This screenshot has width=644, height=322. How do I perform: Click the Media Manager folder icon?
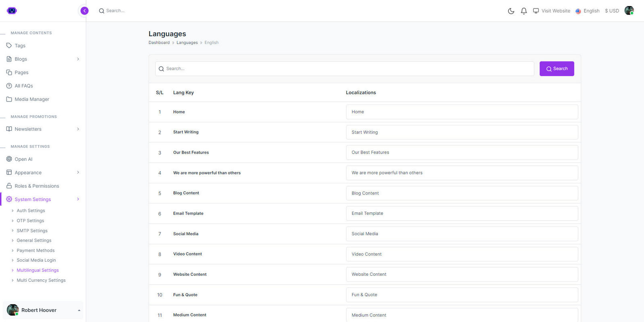click(x=9, y=99)
